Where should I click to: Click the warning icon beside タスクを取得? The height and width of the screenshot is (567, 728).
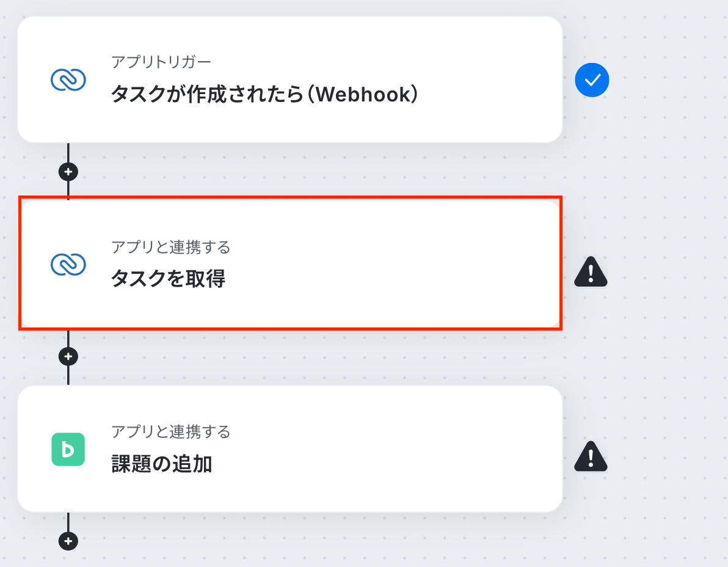pos(591,272)
